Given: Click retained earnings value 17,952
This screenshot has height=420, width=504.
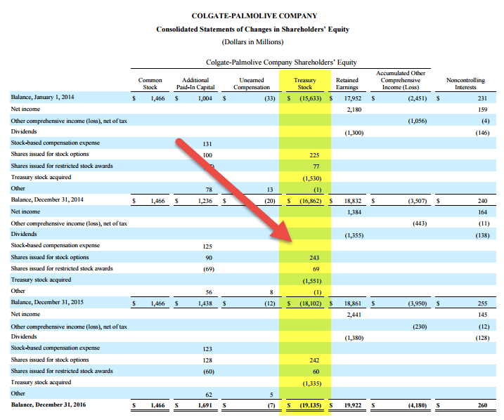Looking at the screenshot, I should pyautogui.click(x=353, y=98).
